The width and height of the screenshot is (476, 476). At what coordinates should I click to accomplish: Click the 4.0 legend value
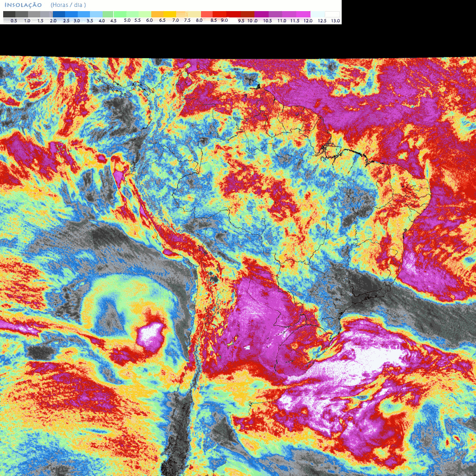102,21
